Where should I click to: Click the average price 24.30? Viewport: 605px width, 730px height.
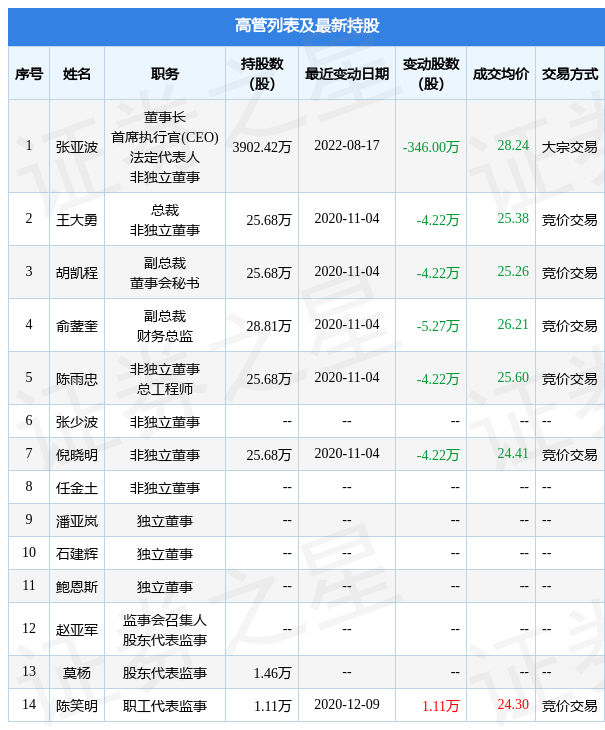coord(513,704)
